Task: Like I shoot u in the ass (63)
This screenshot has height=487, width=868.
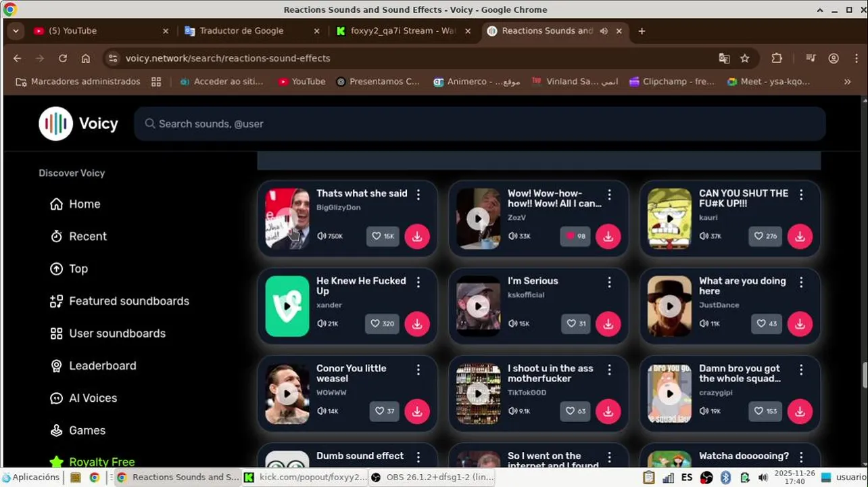Action: (x=576, y=411)
